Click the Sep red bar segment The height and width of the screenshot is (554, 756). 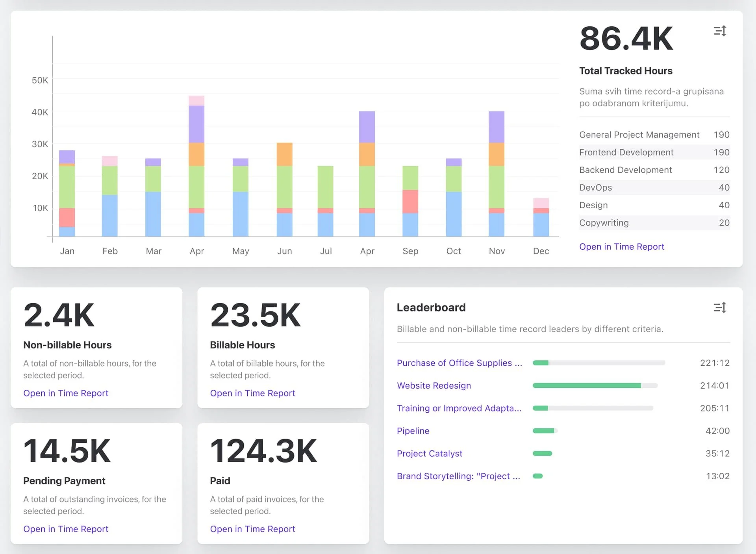pyautogui.click(x=410, y=201)
